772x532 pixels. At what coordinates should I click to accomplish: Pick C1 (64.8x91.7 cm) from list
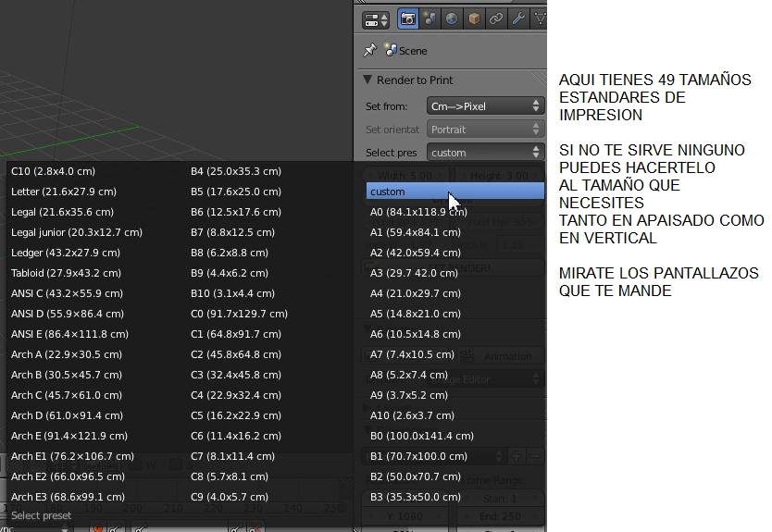(x=236, y=334)
